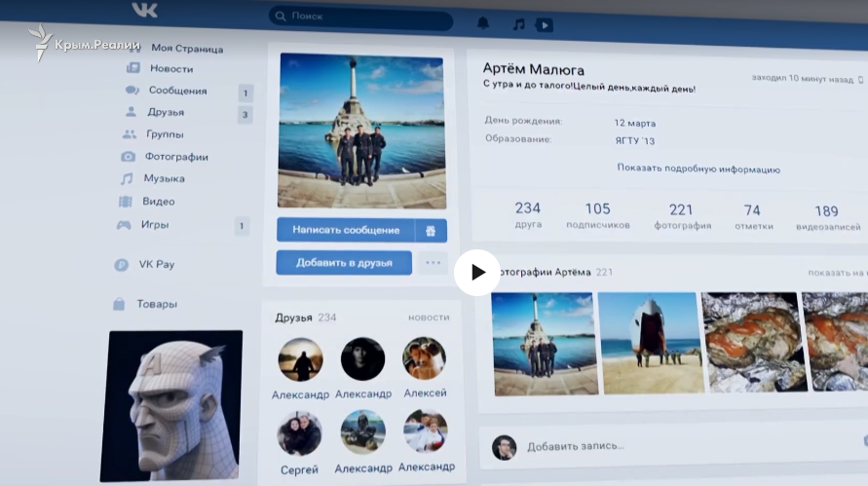This screenshot has width=868, height=486.
Task: Open the video player icon in header
Action: (x=545, y=25)
